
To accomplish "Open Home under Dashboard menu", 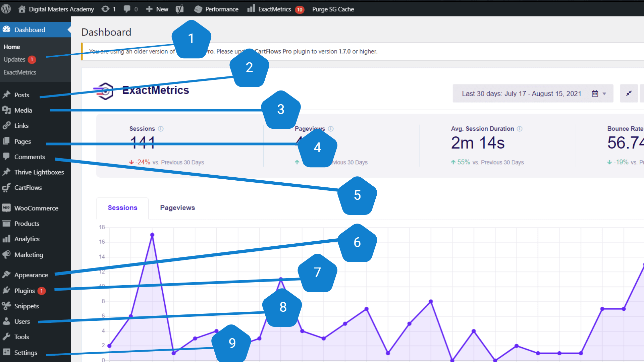I will (x=12, y=47).
